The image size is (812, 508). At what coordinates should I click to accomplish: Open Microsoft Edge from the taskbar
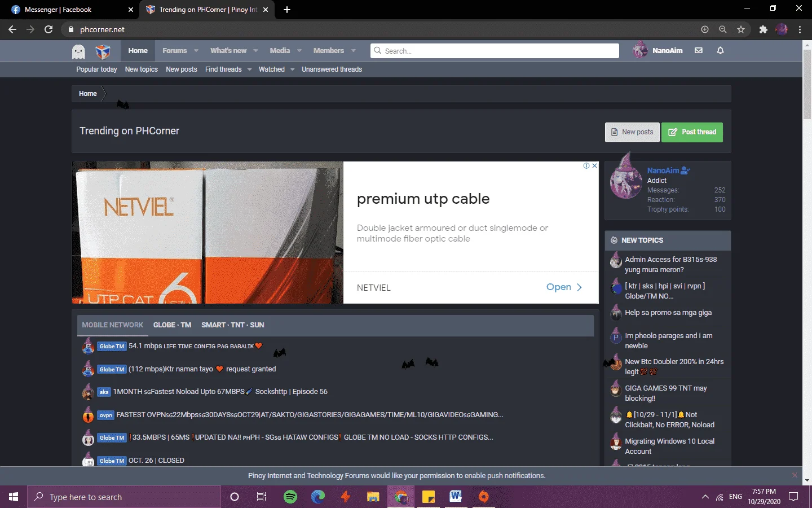(x=318, y=497)
